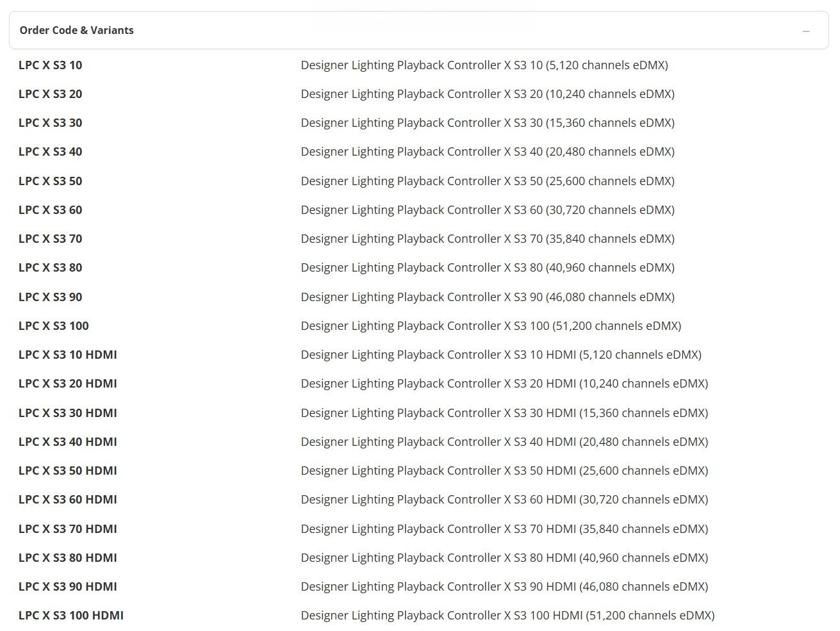Click the X S3 50 25,600 channels description
Viewport: 840px width, 631px height.
coord(488,181)
